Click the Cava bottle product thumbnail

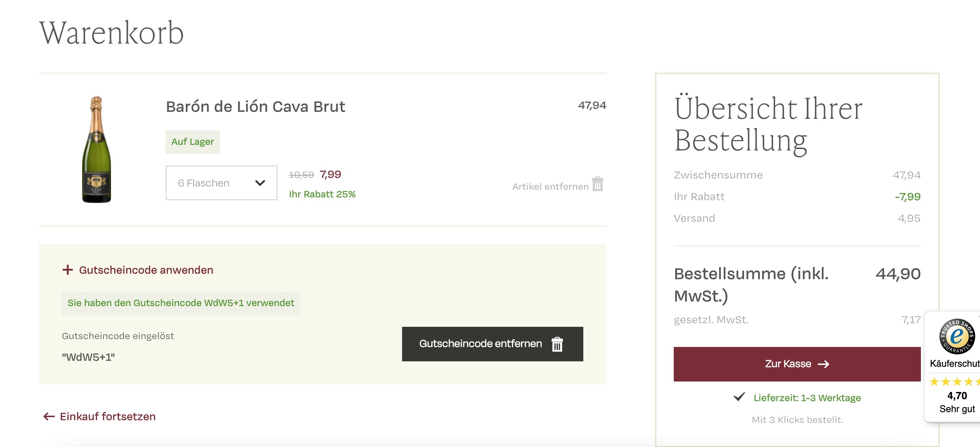point(97,149)
